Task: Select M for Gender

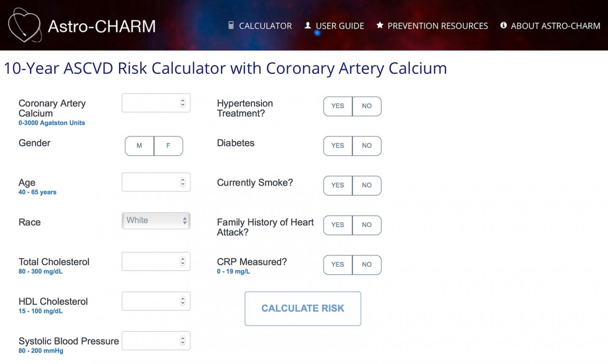Action: click(139, 146)
